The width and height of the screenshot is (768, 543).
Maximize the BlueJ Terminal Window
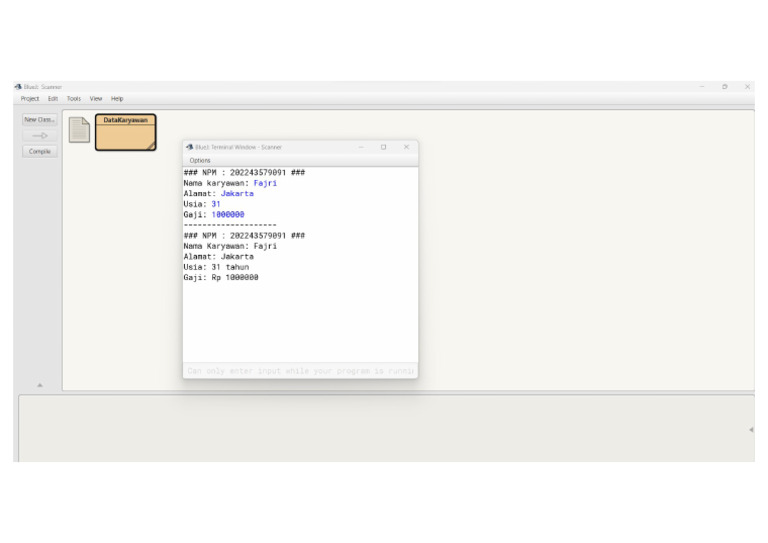click(383, 147)
